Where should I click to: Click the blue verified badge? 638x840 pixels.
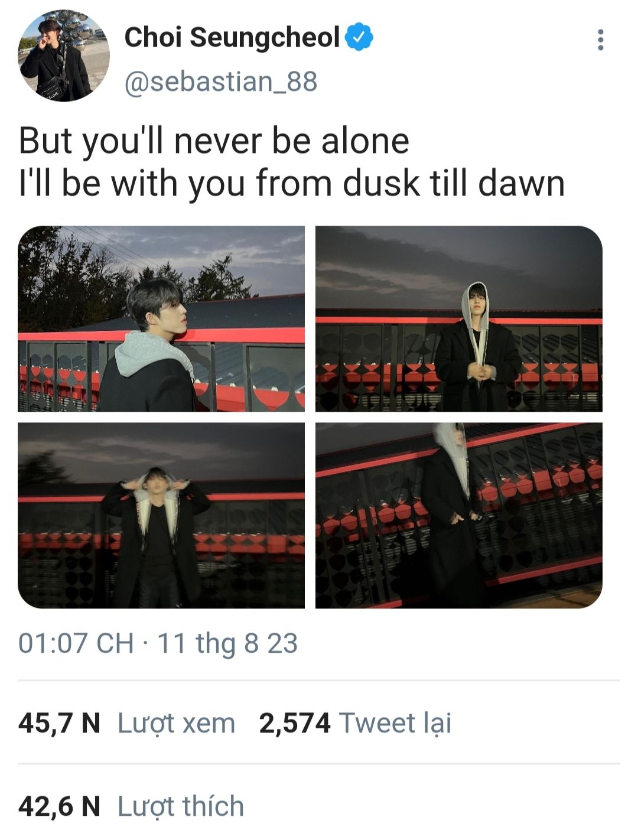pos(359,37)
